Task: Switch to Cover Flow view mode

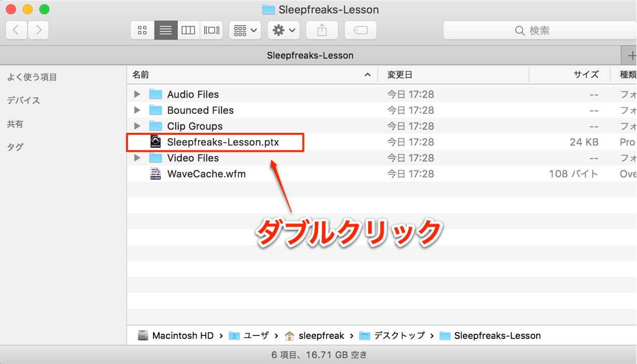Action: [211, 31]
